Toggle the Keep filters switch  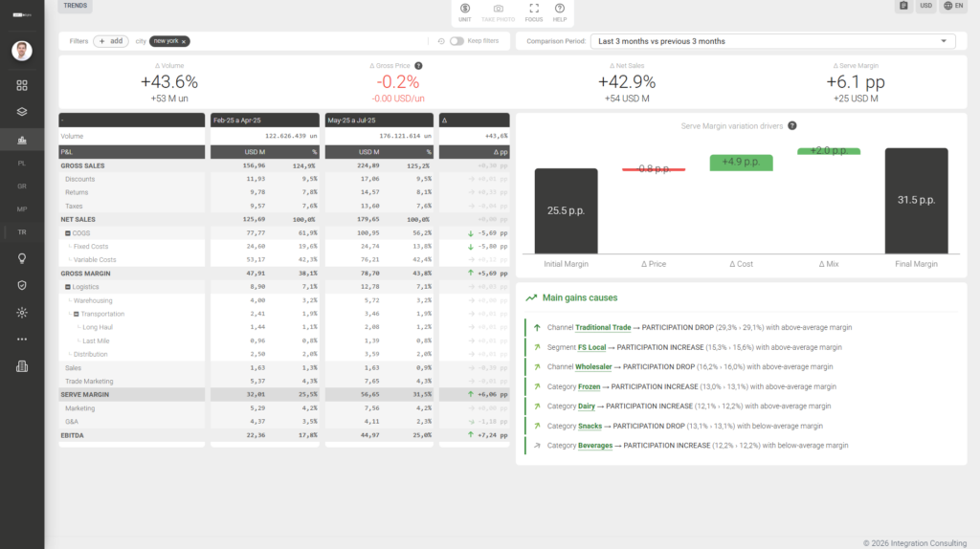[x=457, y=41]
